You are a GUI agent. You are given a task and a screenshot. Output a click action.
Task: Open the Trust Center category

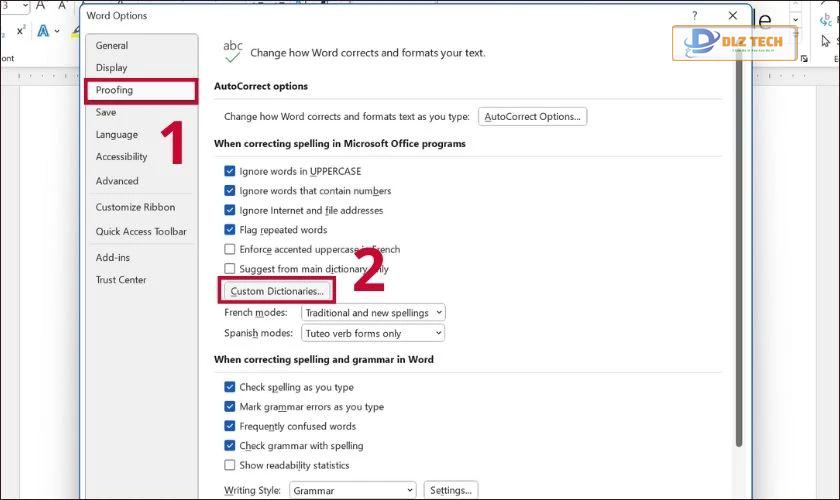(121, 280)
